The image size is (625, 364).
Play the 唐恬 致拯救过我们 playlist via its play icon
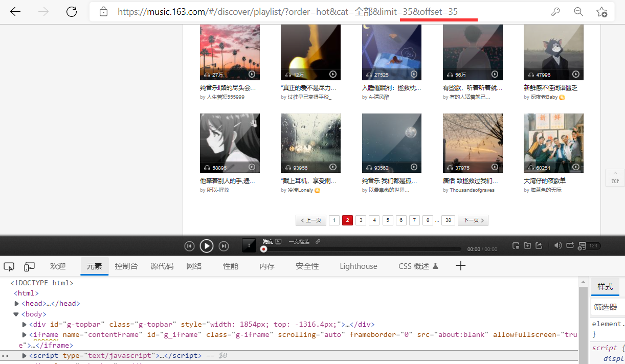click(495, 167)
